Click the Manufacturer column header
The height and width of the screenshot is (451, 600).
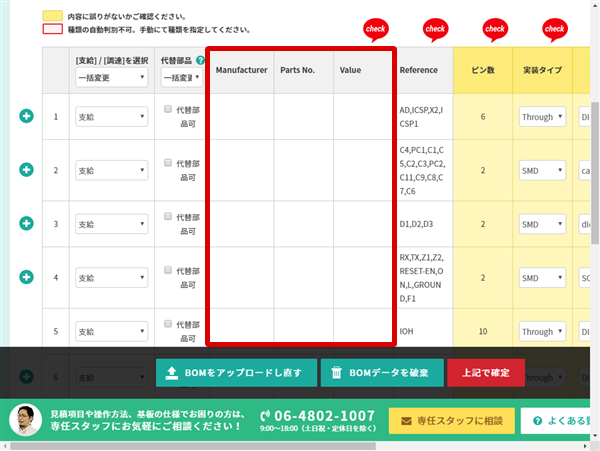click(241, 70)
